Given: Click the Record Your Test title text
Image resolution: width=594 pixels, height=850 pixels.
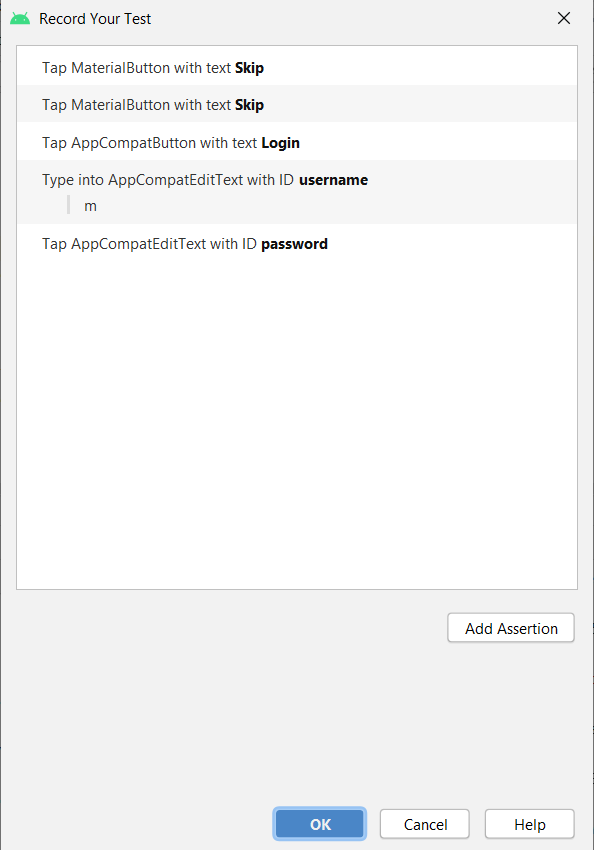Looking at the screenshot, I should (x=95, y=19).
